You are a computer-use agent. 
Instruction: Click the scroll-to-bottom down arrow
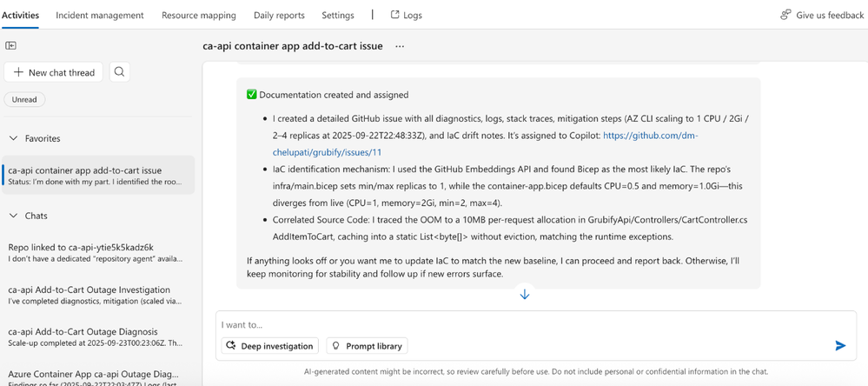(x=525, y=295)
